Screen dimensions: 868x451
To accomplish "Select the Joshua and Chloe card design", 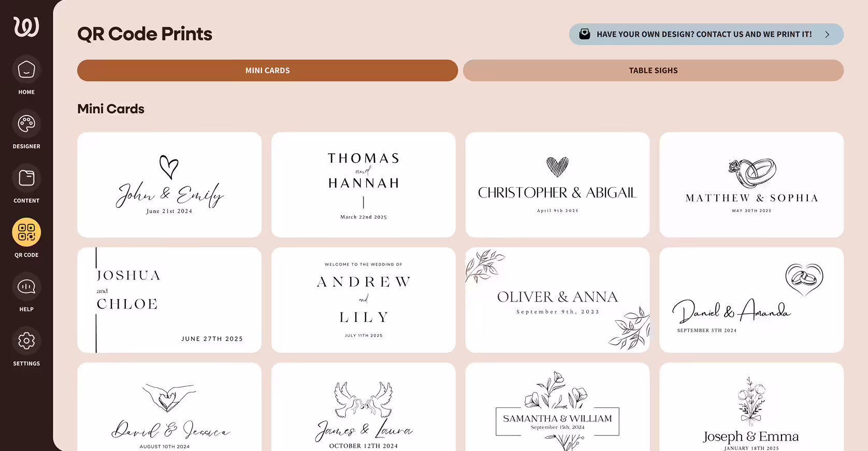I will pyautogui.click(x=169, y=300).
